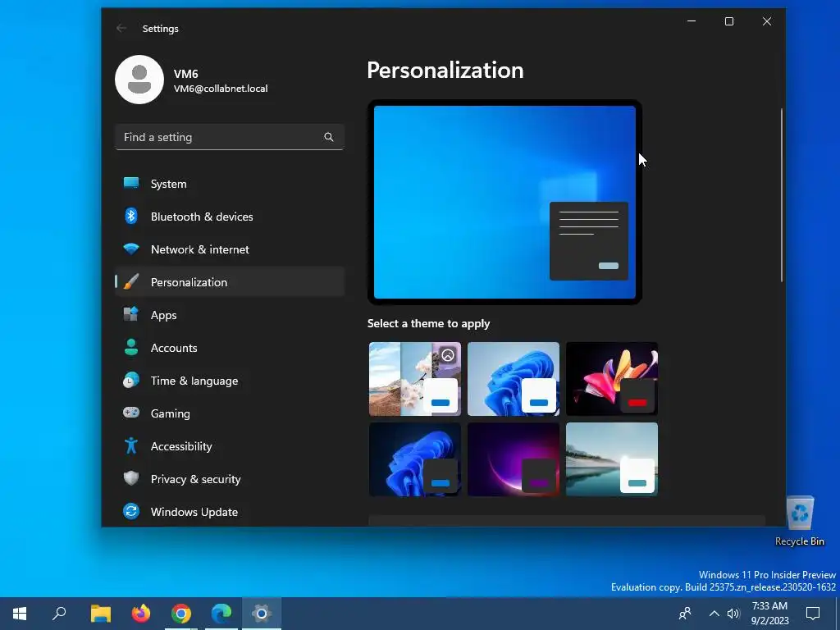Select the Gaming controller icon

[x=131, y=413]
